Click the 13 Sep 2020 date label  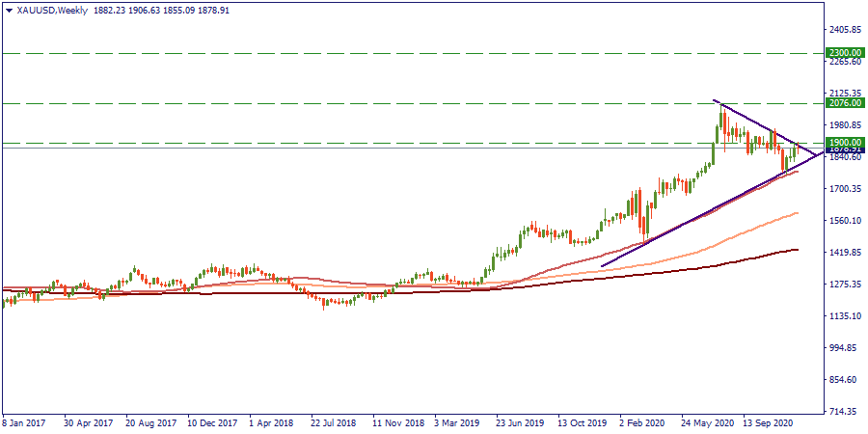[770, 423]
